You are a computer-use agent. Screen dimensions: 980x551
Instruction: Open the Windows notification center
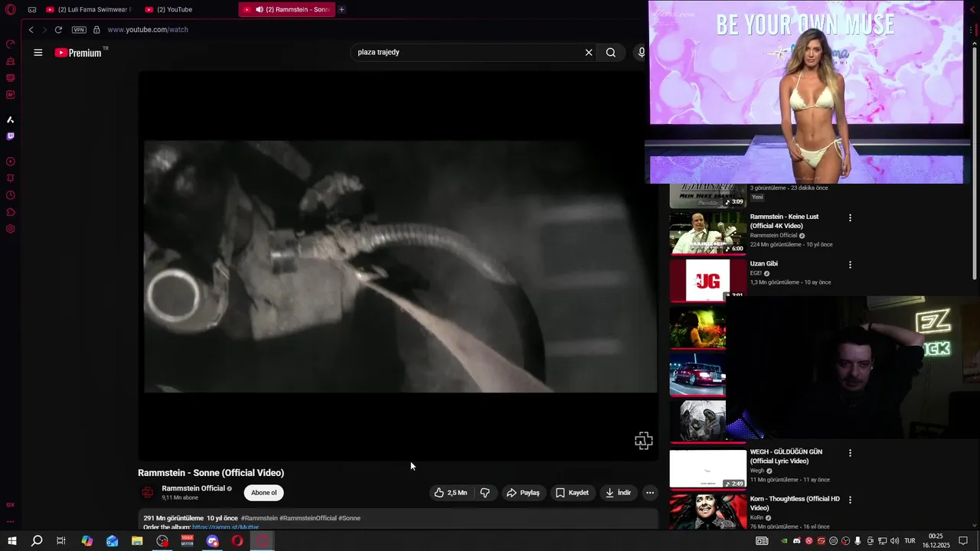[x=964, y=541]
